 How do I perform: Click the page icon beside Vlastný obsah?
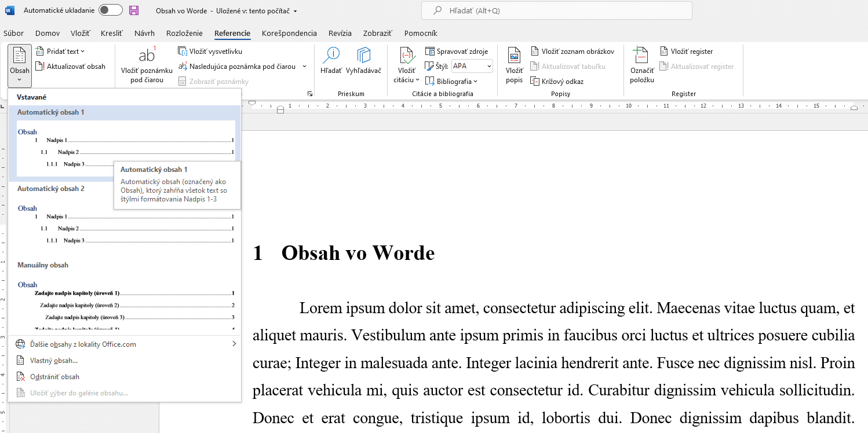(x=20, y=360)
